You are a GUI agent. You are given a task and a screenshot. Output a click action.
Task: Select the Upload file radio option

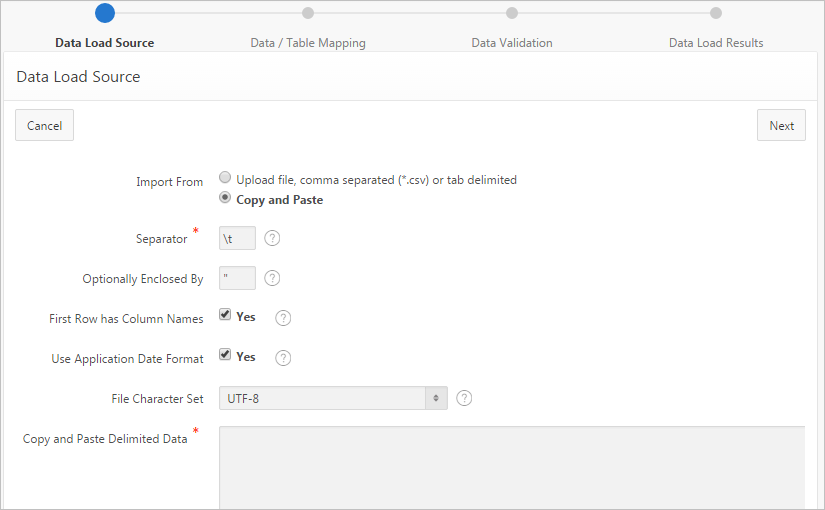click(x=226, y=178)
